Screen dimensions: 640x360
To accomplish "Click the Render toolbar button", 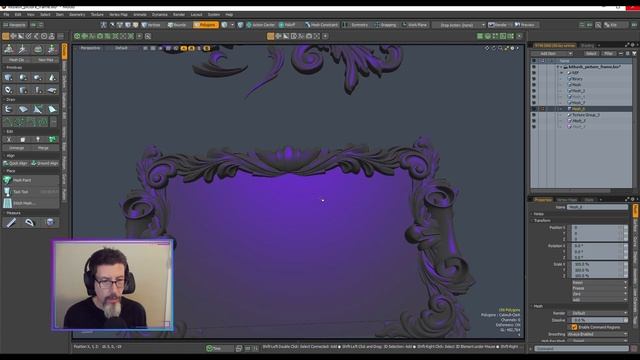I will pos(498,25).
